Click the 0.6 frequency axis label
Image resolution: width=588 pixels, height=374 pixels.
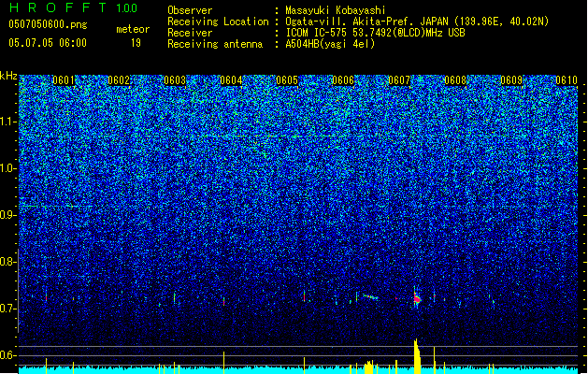pyautogui.click(x=8, y=355)
